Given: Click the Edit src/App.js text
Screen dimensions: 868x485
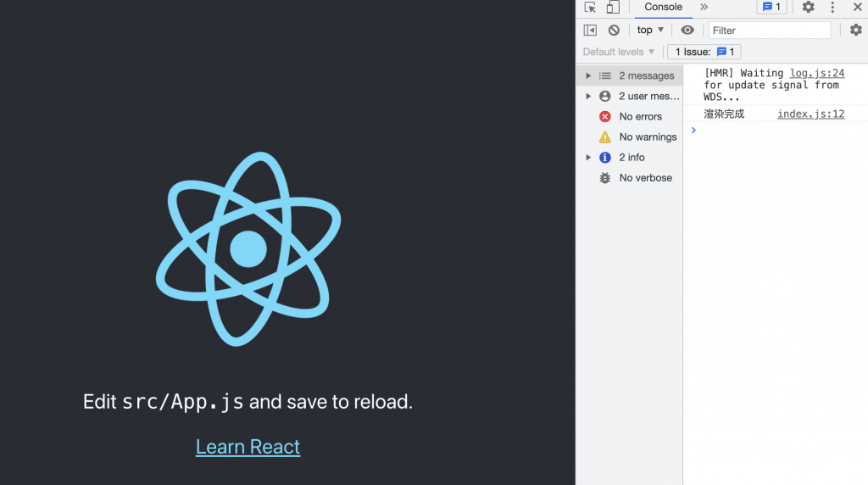Looking at the screenshot, I should (248, 402).
